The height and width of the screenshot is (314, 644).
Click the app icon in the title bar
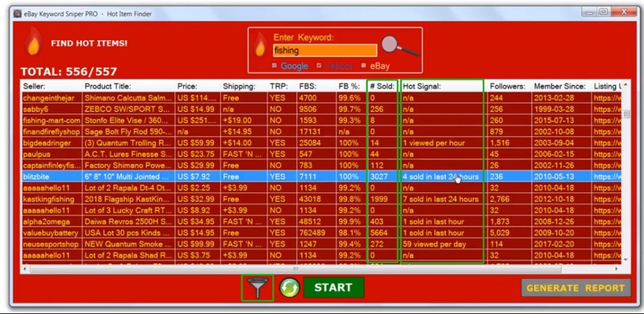click(17, 14)
